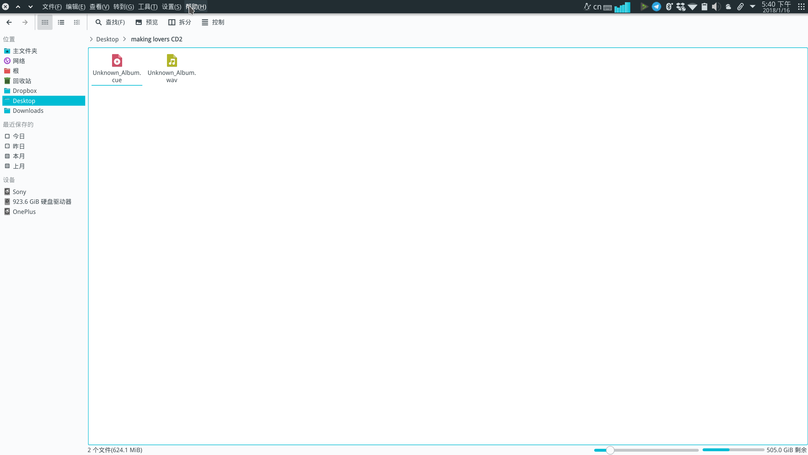Go back with the left arrow button

9,22
